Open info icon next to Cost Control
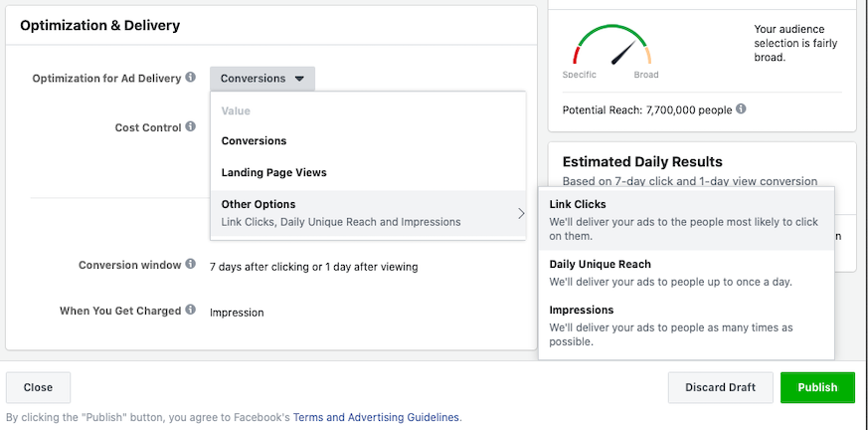The height and width of the screenshot is (430, 868). click(191, 126)
